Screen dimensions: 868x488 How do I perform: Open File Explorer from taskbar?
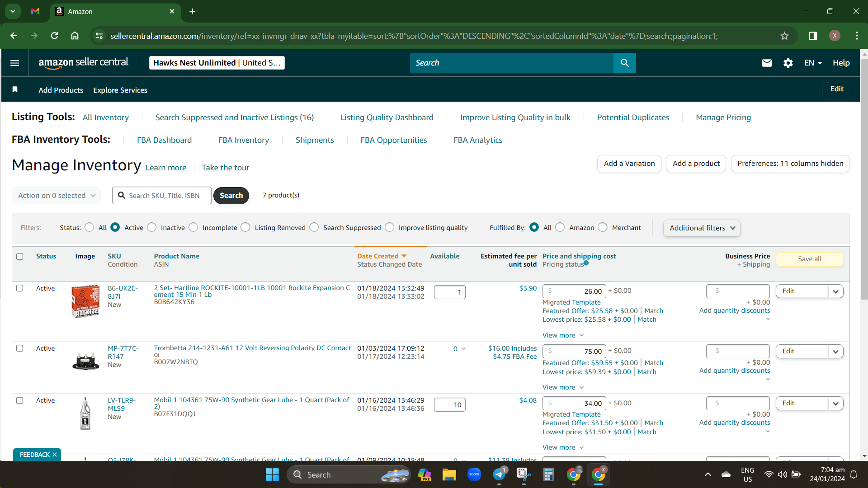[x=449, y=474]
